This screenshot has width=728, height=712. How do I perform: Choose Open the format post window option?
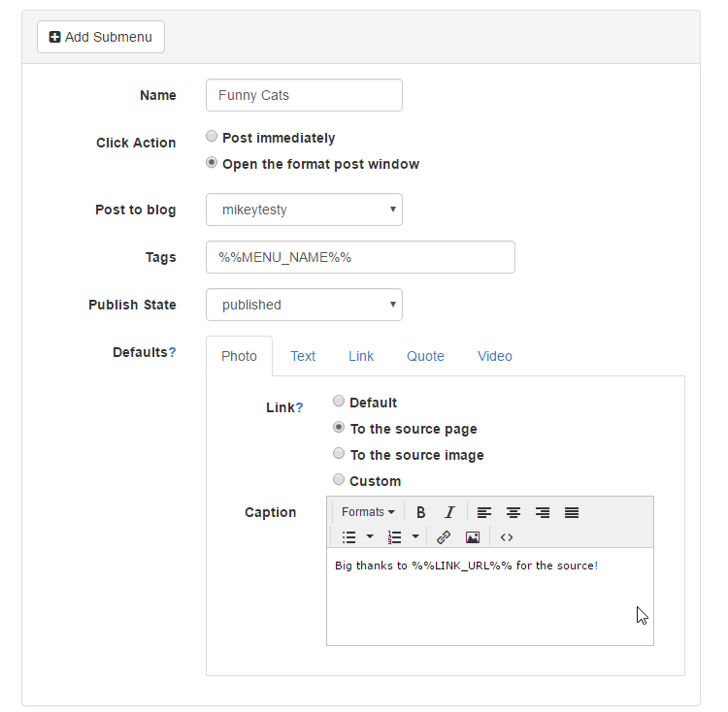point(212,163)
